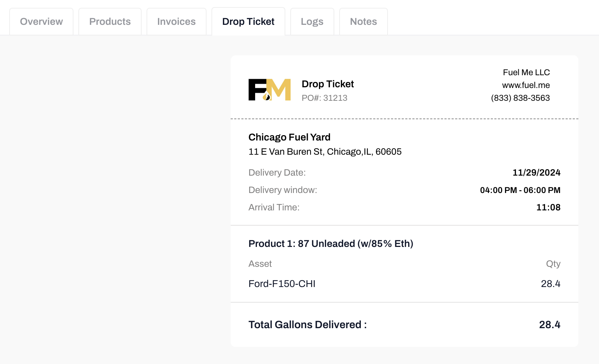Click the Drop Ticket title heading
The height and width of the screenshot is (364, 599).
[x=328, y=84]
